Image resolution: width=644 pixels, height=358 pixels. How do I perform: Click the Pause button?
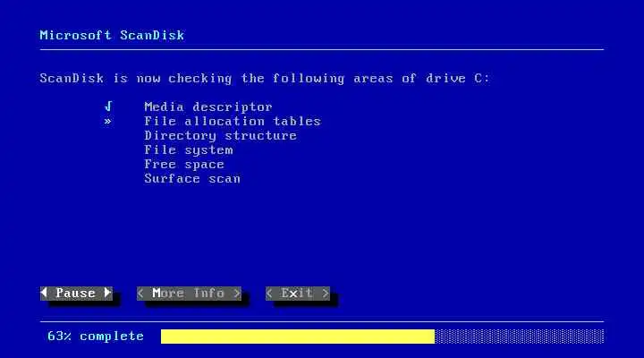[76, 293]
